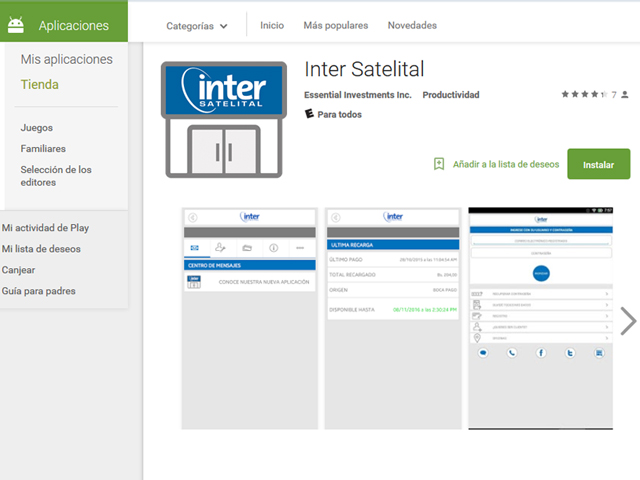Click the green Instalar button
This screenshot has height=480, width=640.
[598, 164]
